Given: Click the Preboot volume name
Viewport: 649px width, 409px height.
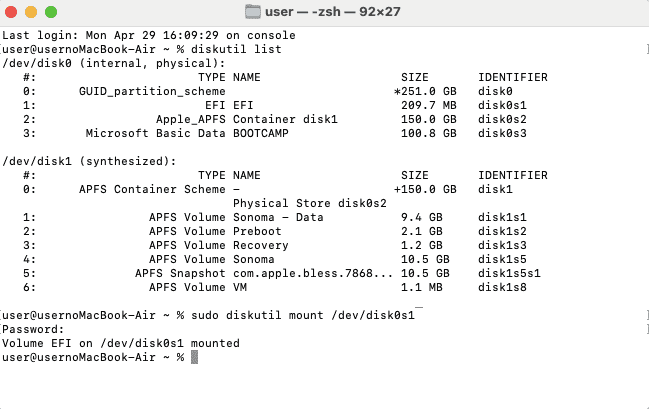Looking at the screenshot, I should (x=257, y=231).
